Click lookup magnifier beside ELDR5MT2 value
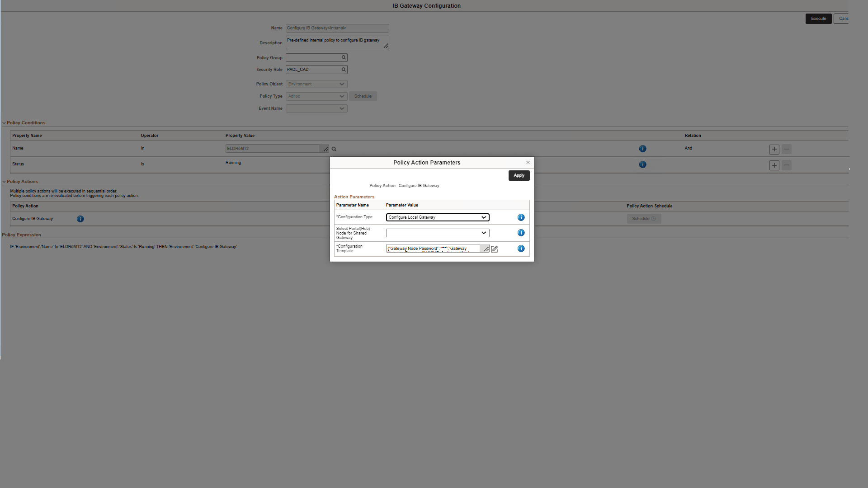 coord(334,149)
